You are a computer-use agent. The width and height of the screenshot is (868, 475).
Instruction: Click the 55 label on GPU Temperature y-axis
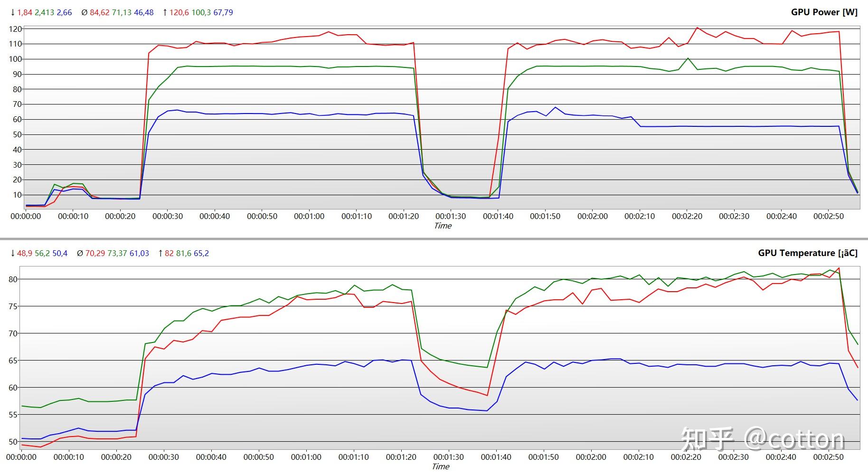(13, 415)
